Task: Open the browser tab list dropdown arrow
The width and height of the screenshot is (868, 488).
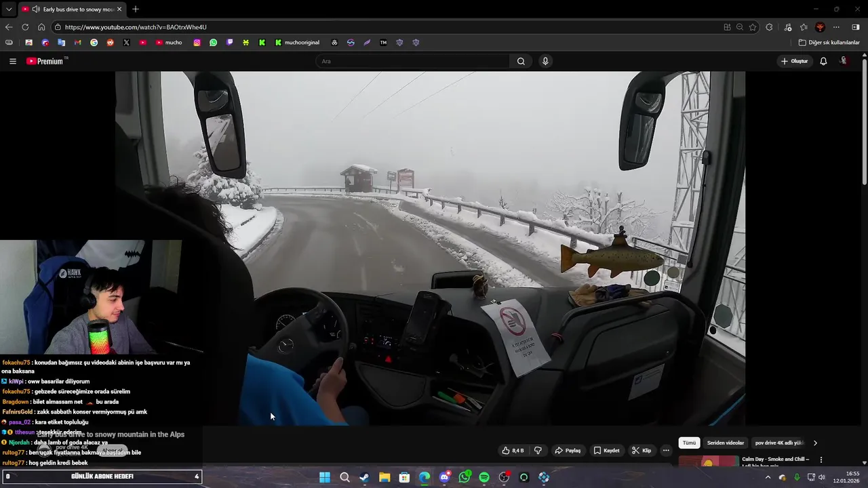Action: point(9,9)
